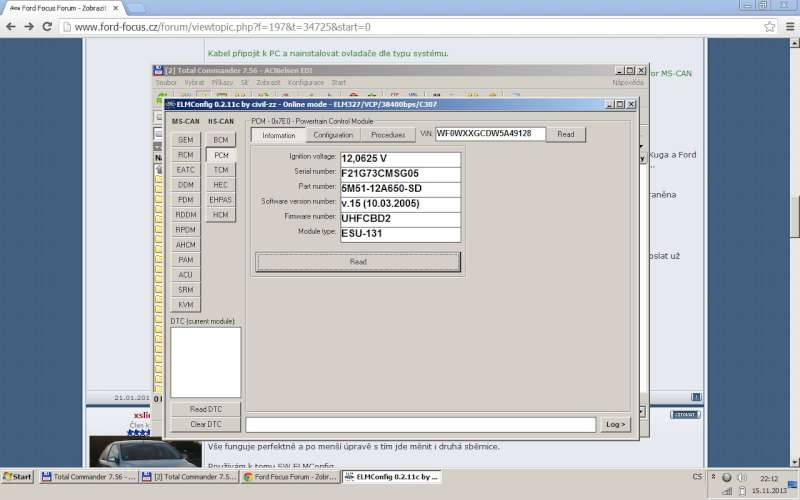Select the GEM module on MS-CAN
Image resolution: width=800 pixels, height=500 pixels.
(186, 140)
